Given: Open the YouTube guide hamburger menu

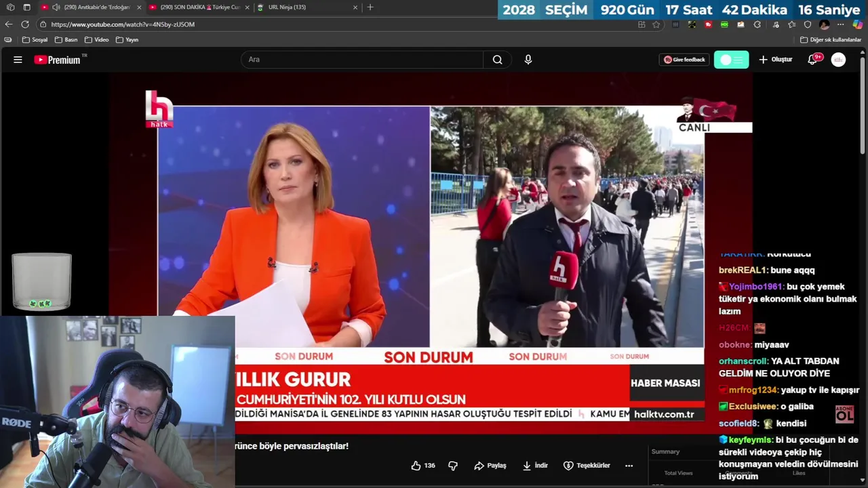Looking at the screenshot, I should click(x=18, y=60).
